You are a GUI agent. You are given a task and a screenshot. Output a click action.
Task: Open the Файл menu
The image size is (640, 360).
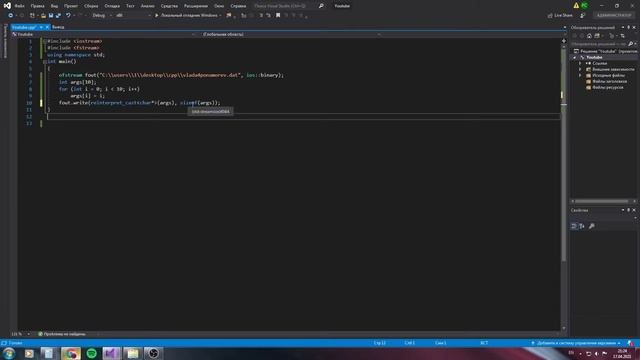click(19, 6)
